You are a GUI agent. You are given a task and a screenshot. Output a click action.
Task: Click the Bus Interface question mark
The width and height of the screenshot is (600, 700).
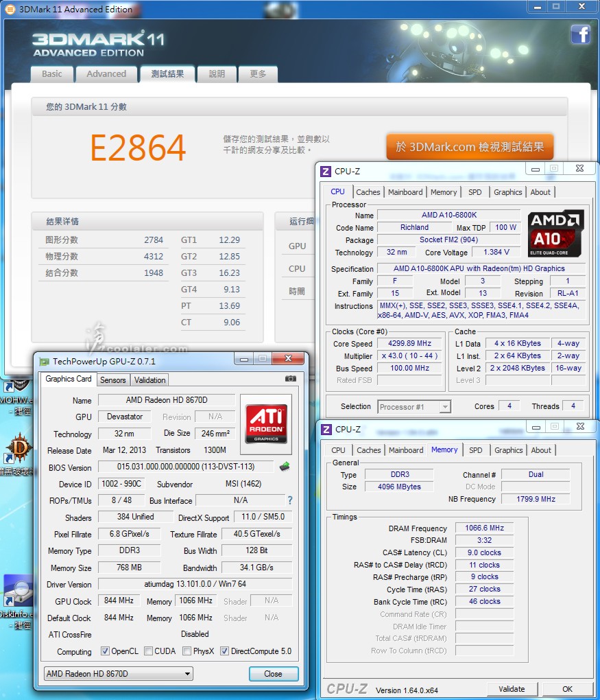(290, 500)
